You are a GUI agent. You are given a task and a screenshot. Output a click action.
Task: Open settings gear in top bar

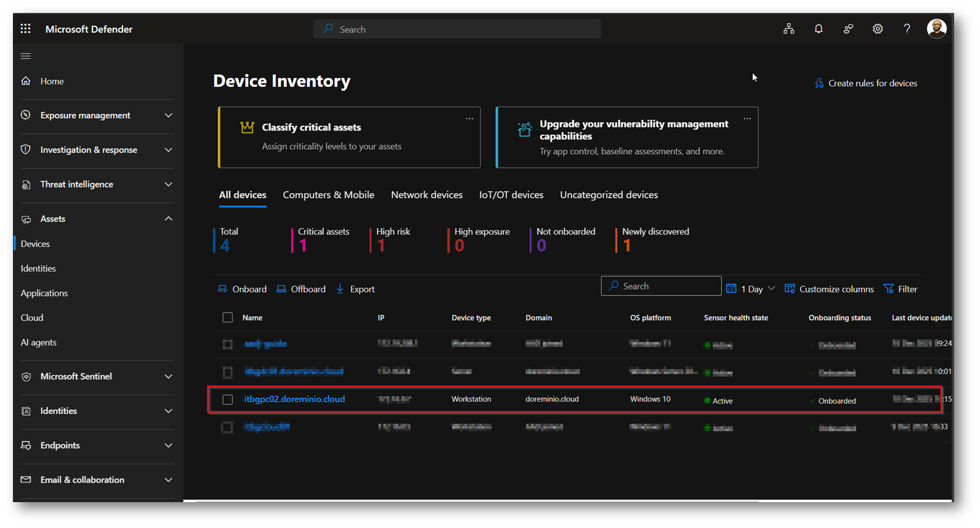pyautogui.click(x=877, y=29)
